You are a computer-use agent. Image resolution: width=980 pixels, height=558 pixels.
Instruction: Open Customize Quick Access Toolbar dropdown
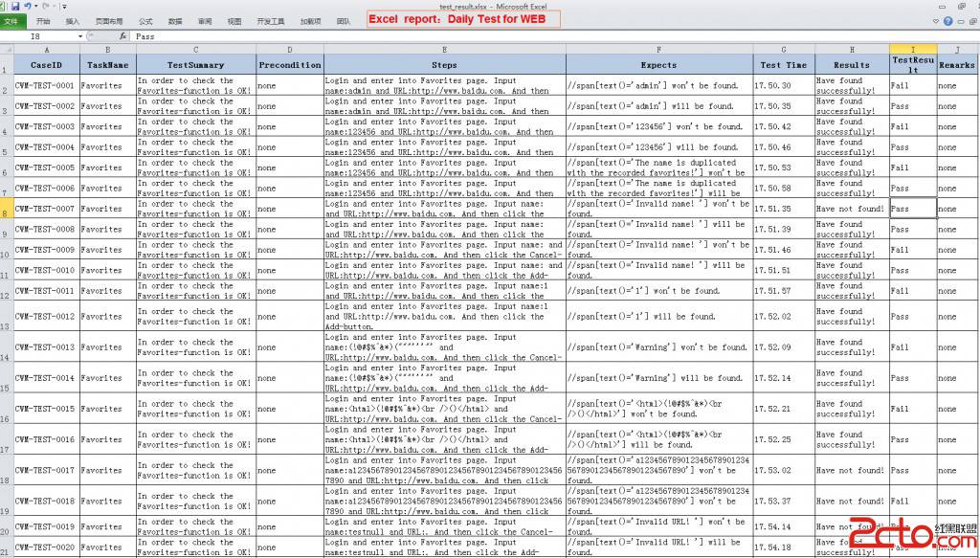[64, 7]
